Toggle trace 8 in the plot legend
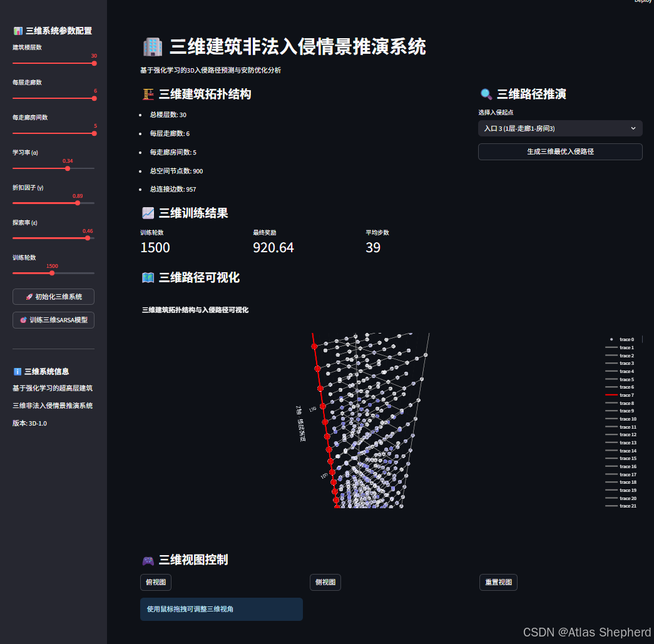This screenshot has width=654, height=644. pos(621,403)
